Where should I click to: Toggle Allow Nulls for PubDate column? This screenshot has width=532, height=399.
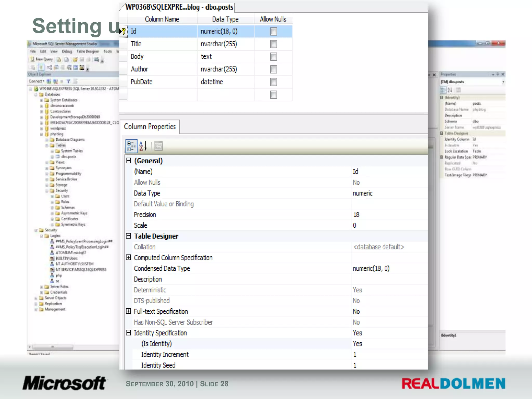274,82
